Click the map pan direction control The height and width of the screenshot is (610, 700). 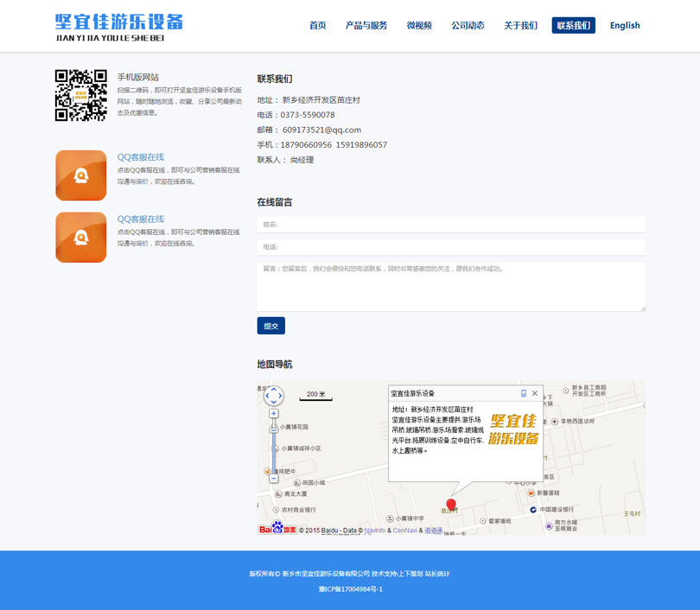(273, 397)
